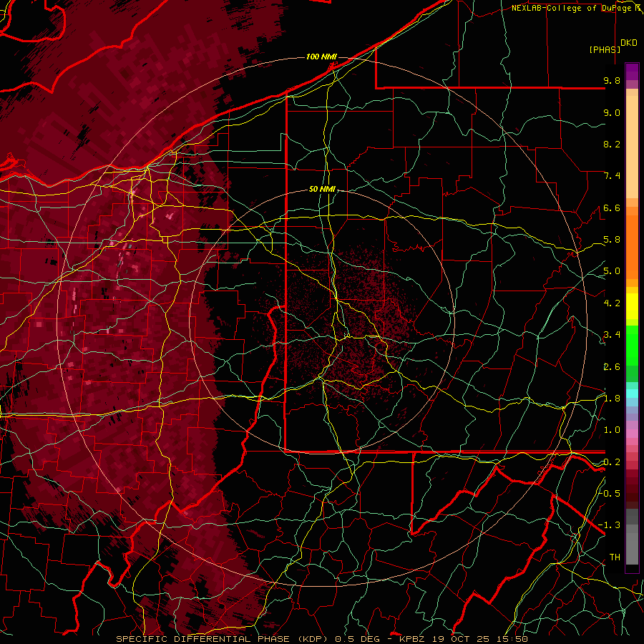The width and height of the screenshot is (644, 644).
Task: Click the 0.2 value on the scale
Action: pyautogui.click(x=612, y=462)
